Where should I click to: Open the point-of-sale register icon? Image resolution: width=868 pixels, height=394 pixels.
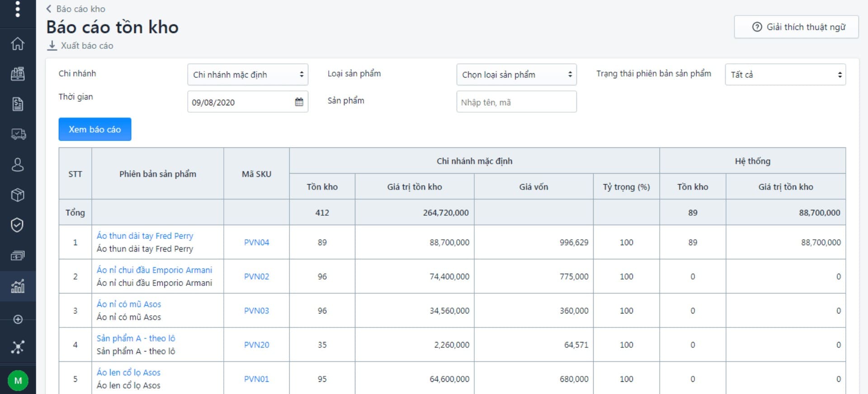[18, 74]
